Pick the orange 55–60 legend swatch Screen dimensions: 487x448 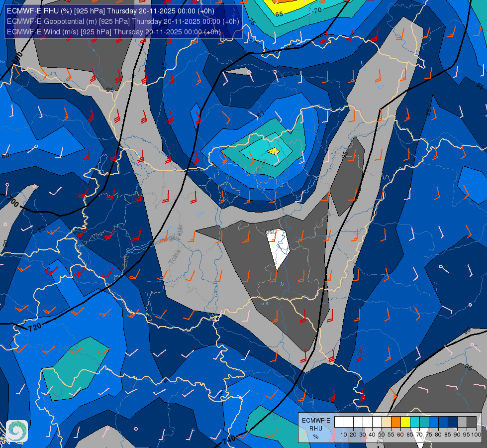[x=396, y=422]
